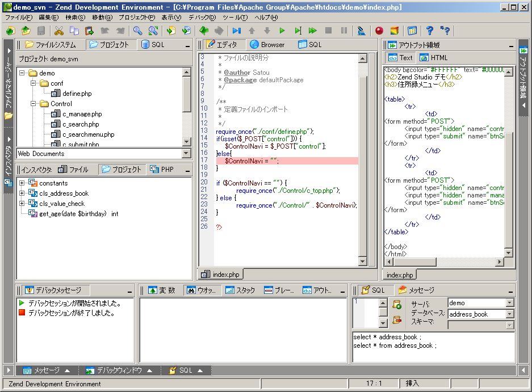Open the Web Documents dropdown

click(x=186, y=154)
